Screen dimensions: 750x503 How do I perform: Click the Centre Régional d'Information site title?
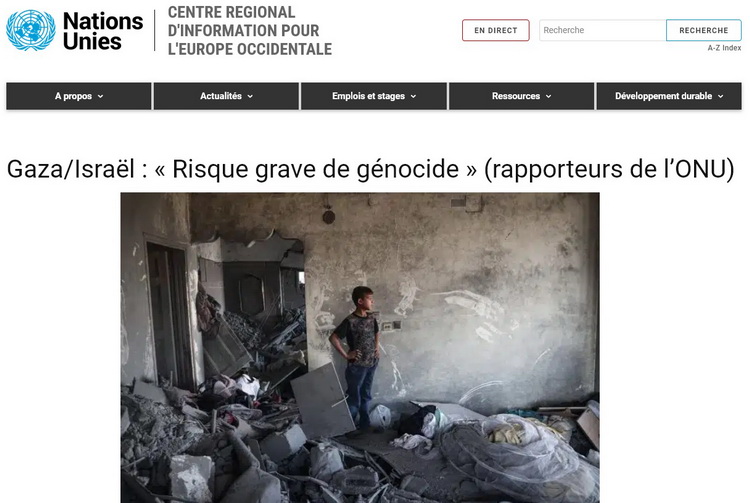(x=250, y=31)
